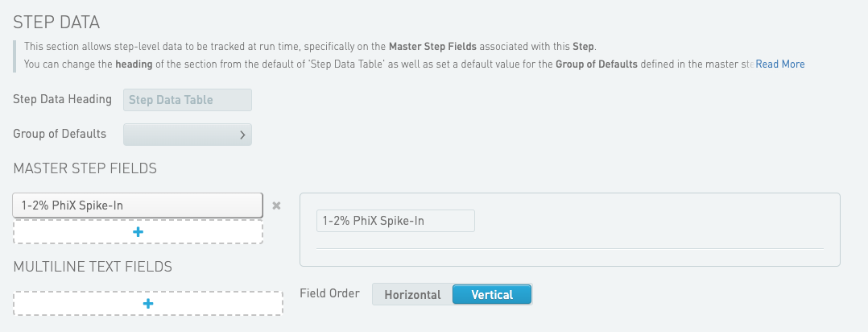This screenshot has height=332, width=868.
Task: Click the 1-2% PhiX Spike-In preview field
Action: [395, 221]
